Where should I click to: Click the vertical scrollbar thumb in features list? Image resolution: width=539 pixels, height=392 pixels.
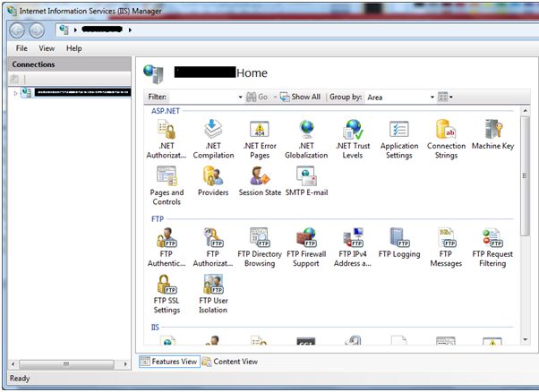point(526,176)
